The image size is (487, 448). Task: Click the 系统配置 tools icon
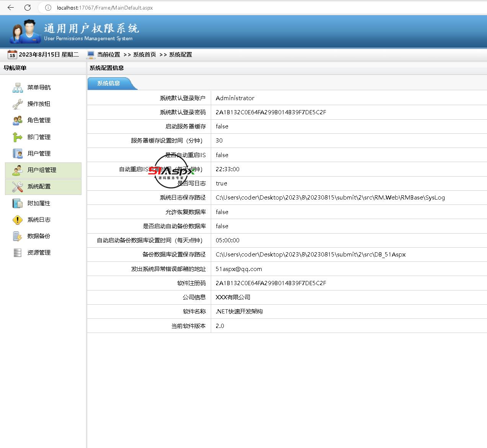[x=18, y=187]
